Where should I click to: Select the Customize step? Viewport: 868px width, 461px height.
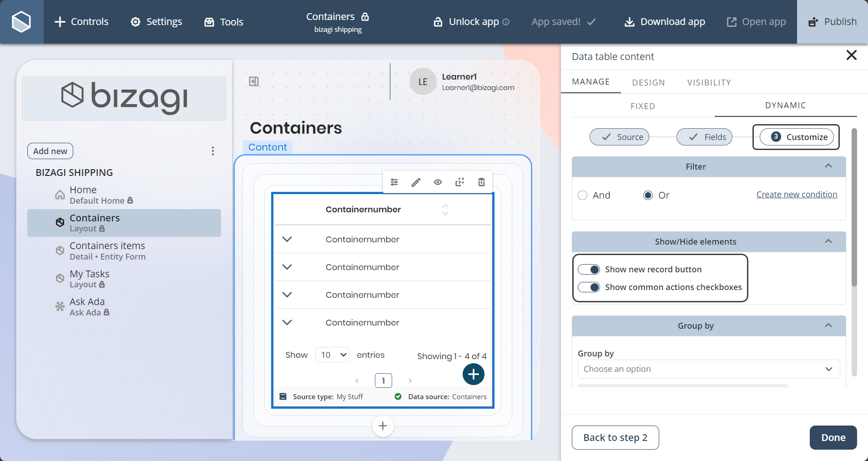coord(797,137)
